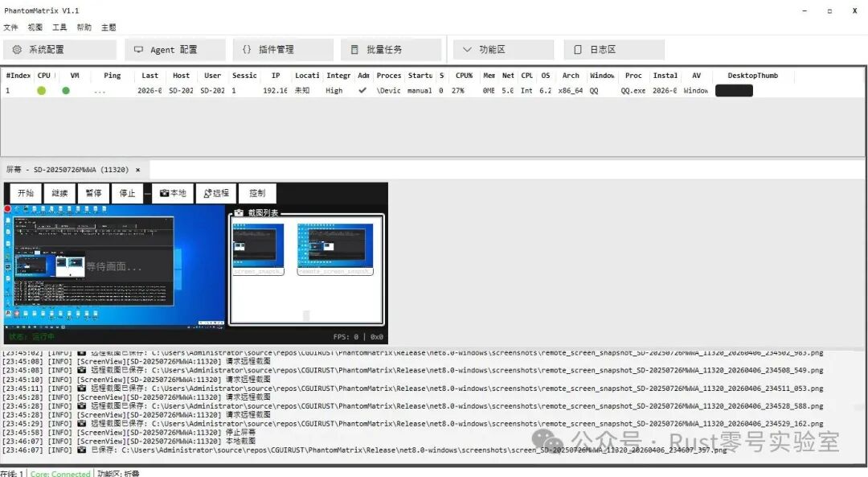Click 23:46:07 本地截图 log line

129,442
